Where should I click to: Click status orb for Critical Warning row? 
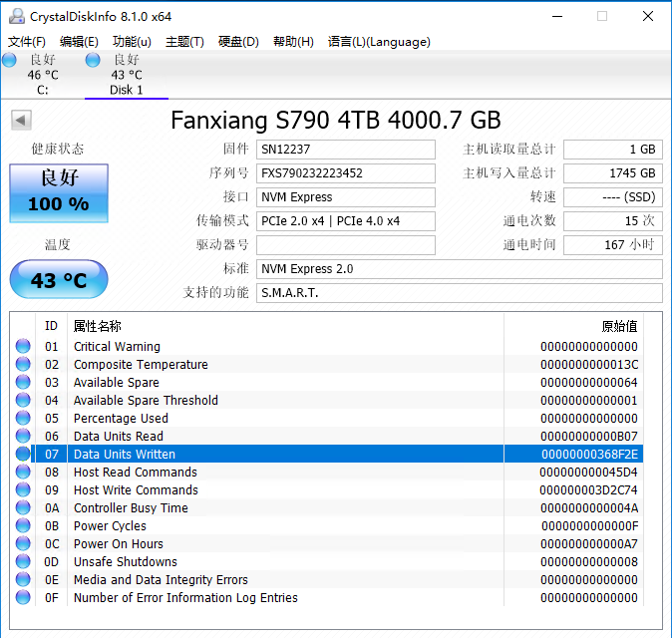tap(23, 346)
